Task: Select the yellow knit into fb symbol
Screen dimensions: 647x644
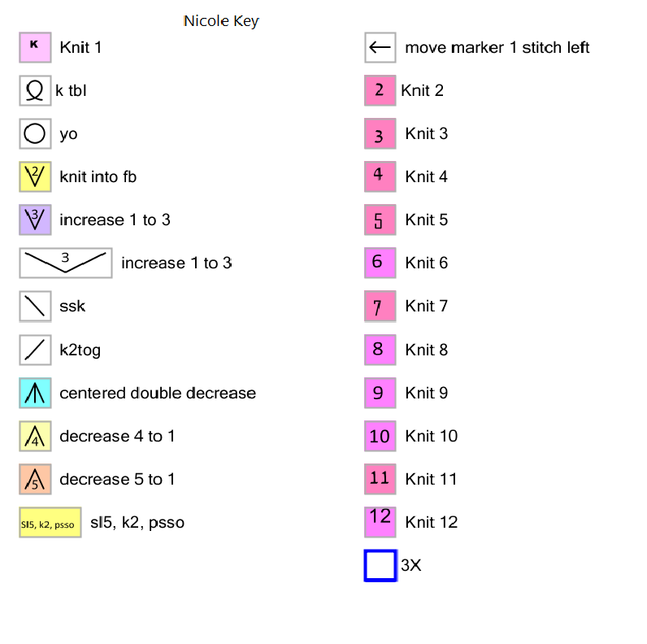Action: (x=35, y=176)
